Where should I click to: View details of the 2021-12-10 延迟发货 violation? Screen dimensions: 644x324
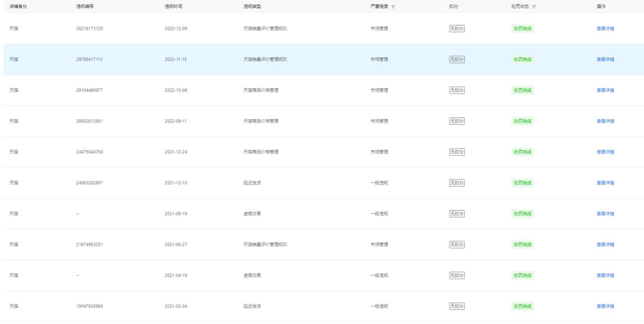(x=605, y=183)
